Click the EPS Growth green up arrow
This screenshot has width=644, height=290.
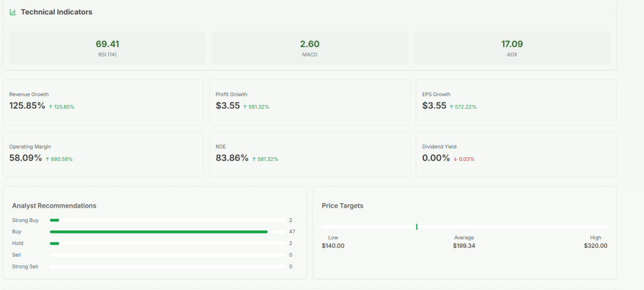[x=452, y=107]
